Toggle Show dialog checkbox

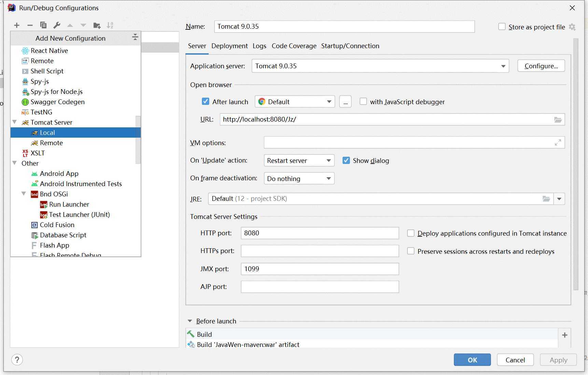click(346, 160)
